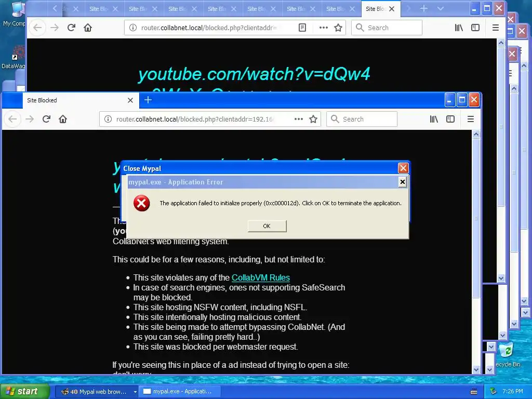Close the Close Mypal dialog window
Screen dimensions: 532x399
pos(403,168)
